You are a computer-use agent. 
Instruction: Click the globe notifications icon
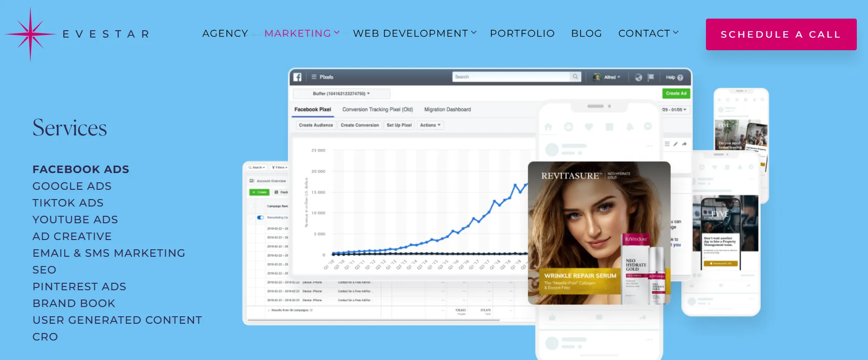coord(638,77)
